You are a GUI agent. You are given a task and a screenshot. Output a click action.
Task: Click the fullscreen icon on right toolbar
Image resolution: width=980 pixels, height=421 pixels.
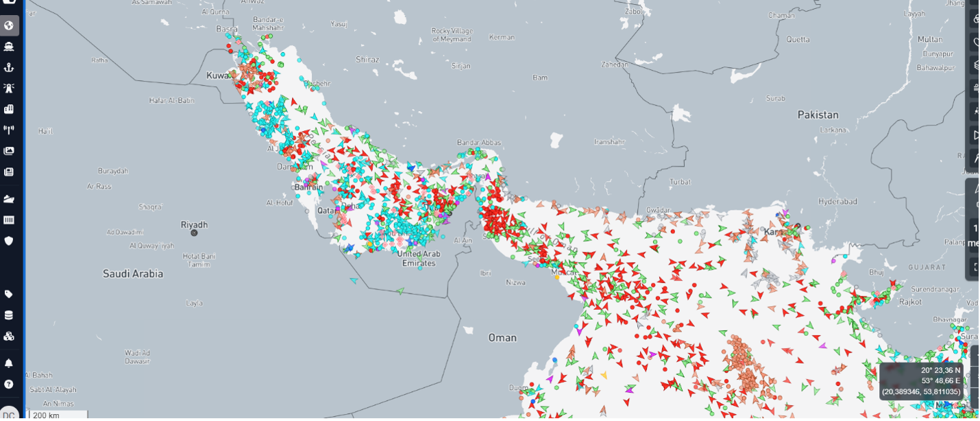coord(975,267)
